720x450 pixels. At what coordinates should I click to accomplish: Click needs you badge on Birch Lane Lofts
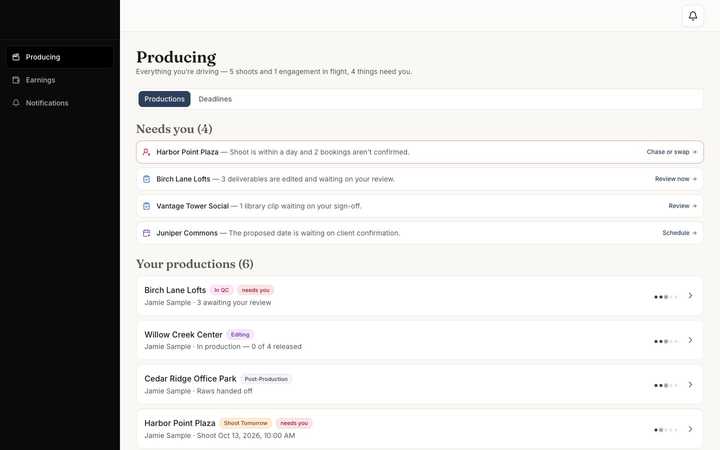pyautogui.click(x=255, y=290)
